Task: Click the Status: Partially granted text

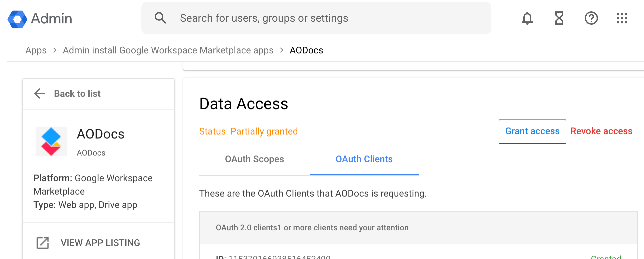Action: (248, 132)
